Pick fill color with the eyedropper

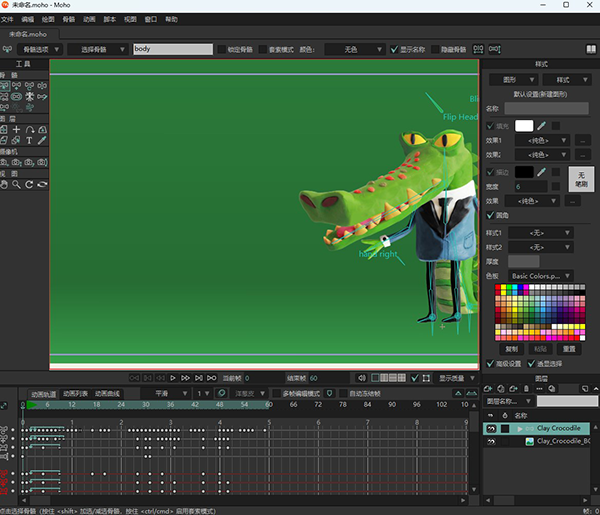pos(541,126)
